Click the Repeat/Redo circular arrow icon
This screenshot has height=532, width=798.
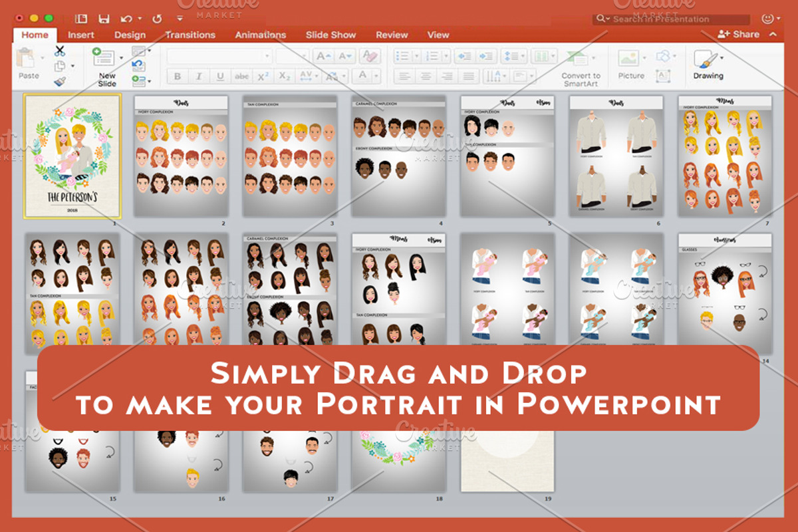(x=158, y=19)
